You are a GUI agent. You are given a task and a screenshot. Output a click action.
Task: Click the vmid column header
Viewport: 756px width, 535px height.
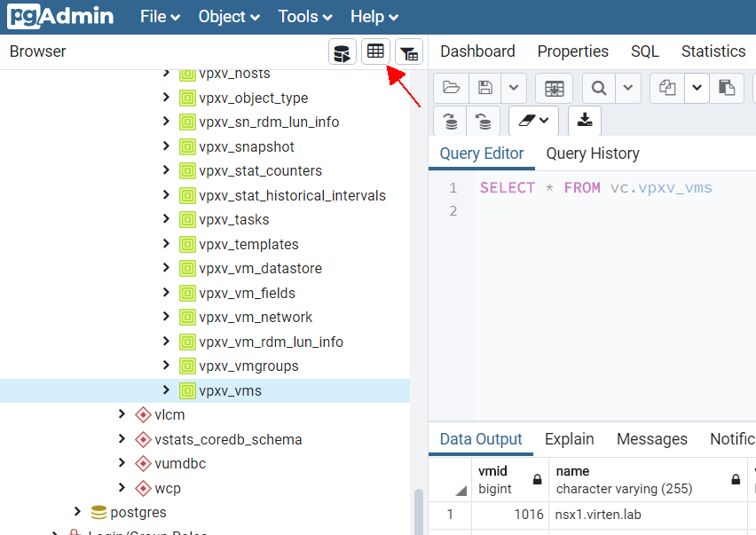tap(510, 480)
